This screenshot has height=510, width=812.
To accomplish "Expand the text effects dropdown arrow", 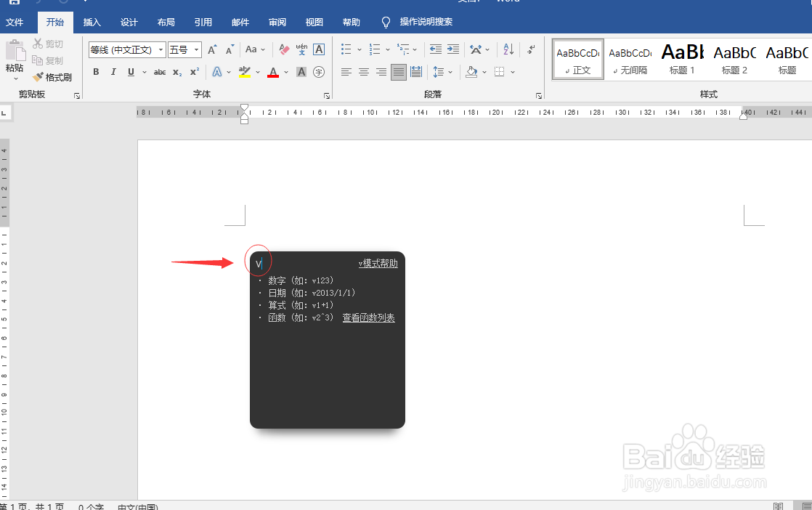I will (x=228, y=72).
